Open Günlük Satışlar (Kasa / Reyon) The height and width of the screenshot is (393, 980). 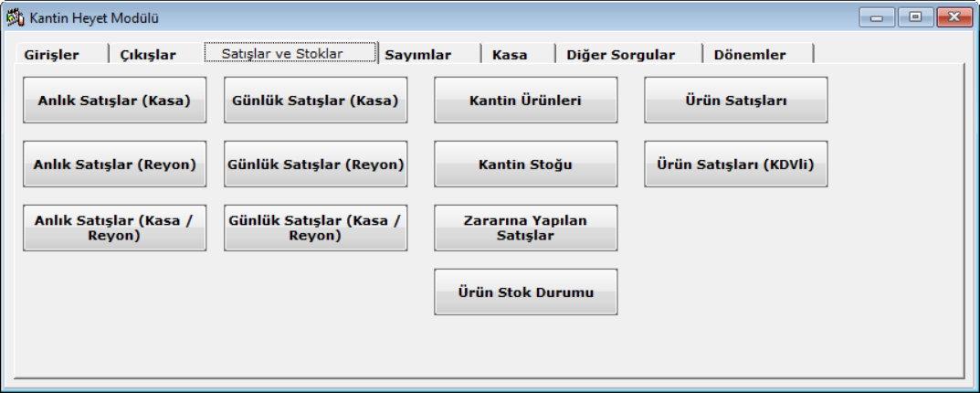pyautogui.click(x=315, y=228)
